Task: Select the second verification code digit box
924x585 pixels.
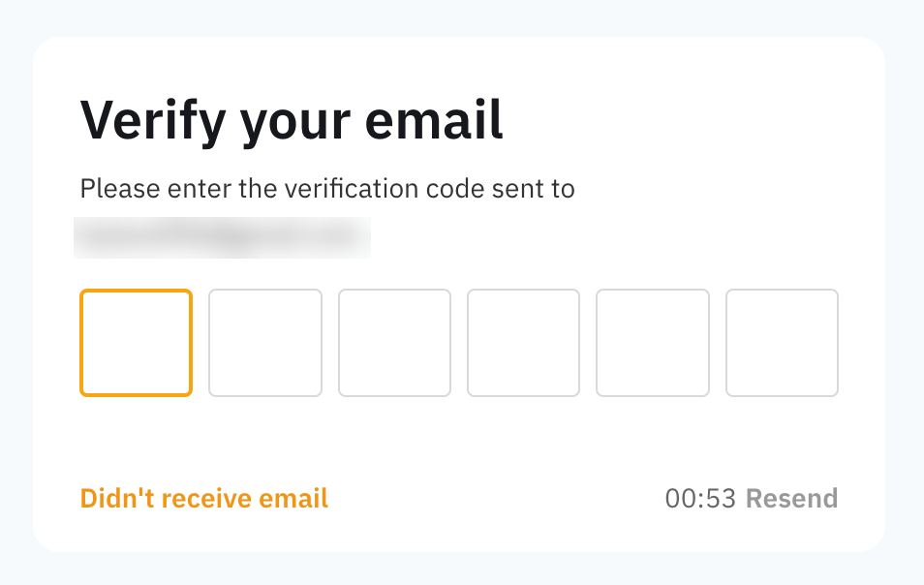Action: coord(265,343)
